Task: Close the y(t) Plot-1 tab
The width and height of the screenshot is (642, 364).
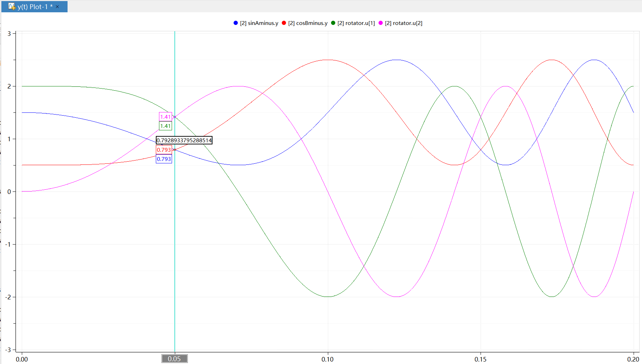Action: [57, 7]
